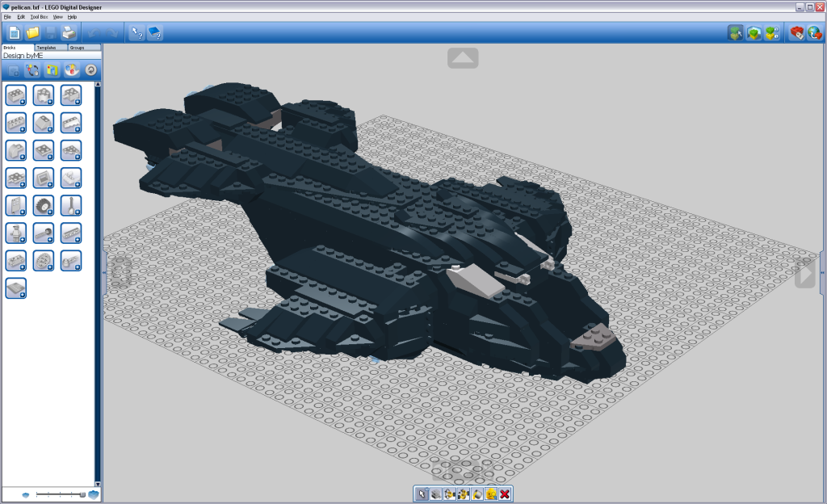Expand the inverted slopes category

(x=71, y=123)
